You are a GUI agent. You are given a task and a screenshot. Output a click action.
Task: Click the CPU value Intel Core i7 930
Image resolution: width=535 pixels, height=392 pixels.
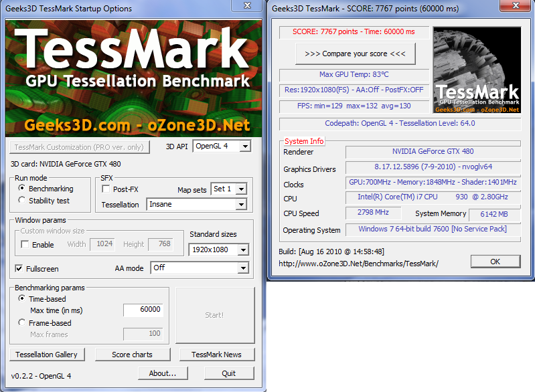click(x=433, y=197)
